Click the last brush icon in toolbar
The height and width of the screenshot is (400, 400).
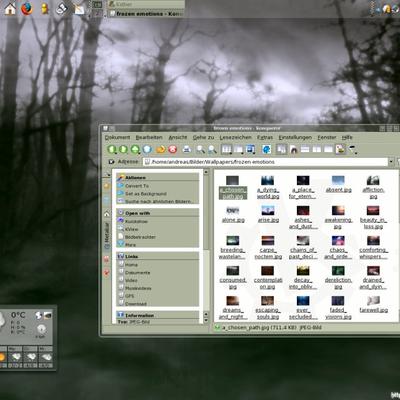click(x=352, y=149)
